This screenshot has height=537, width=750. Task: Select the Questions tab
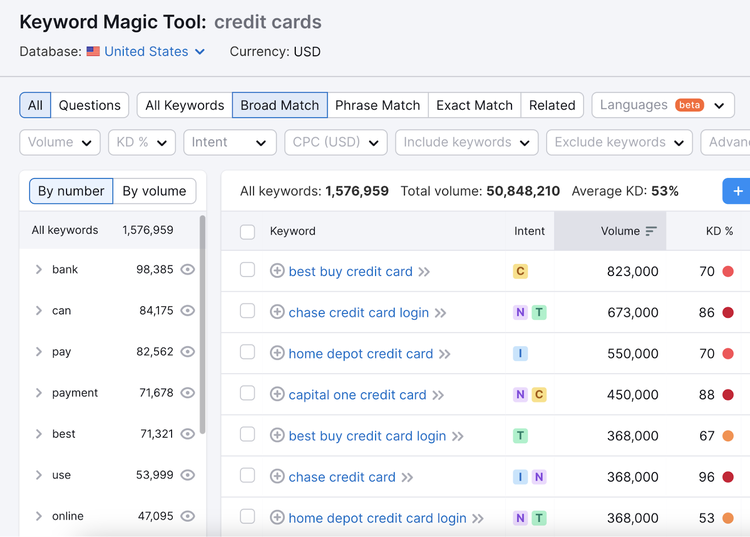89,105
